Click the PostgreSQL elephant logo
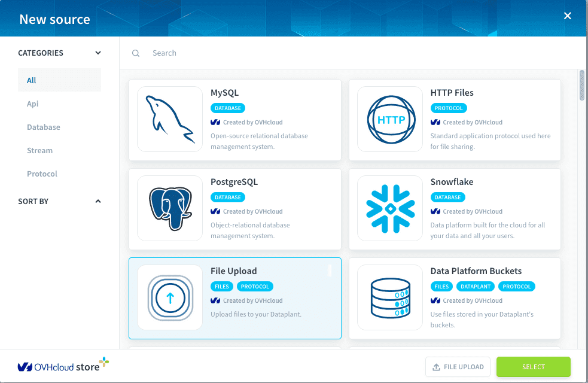 [170, 209]
